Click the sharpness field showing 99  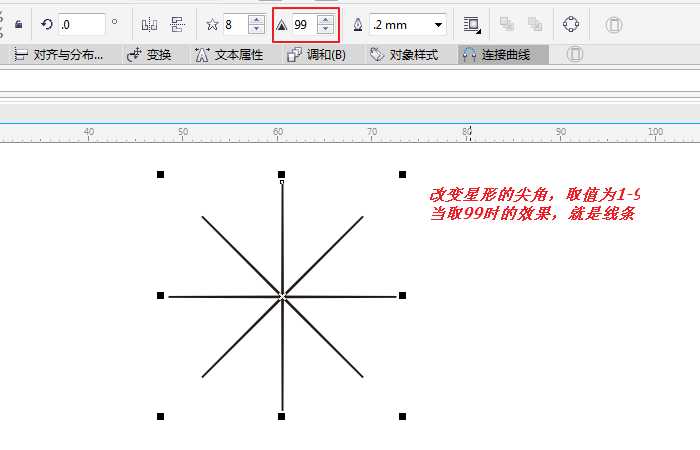tap(304, 25)
